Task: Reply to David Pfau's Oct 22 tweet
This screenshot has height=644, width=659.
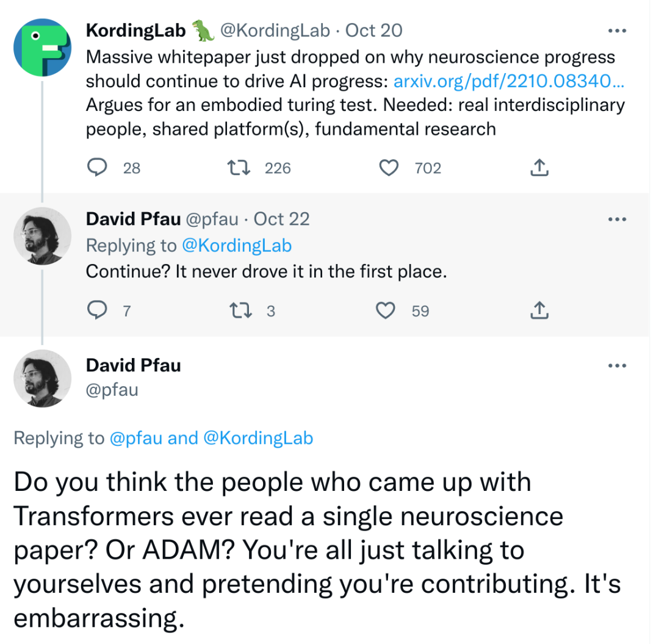Action: (x=98, y=311)
